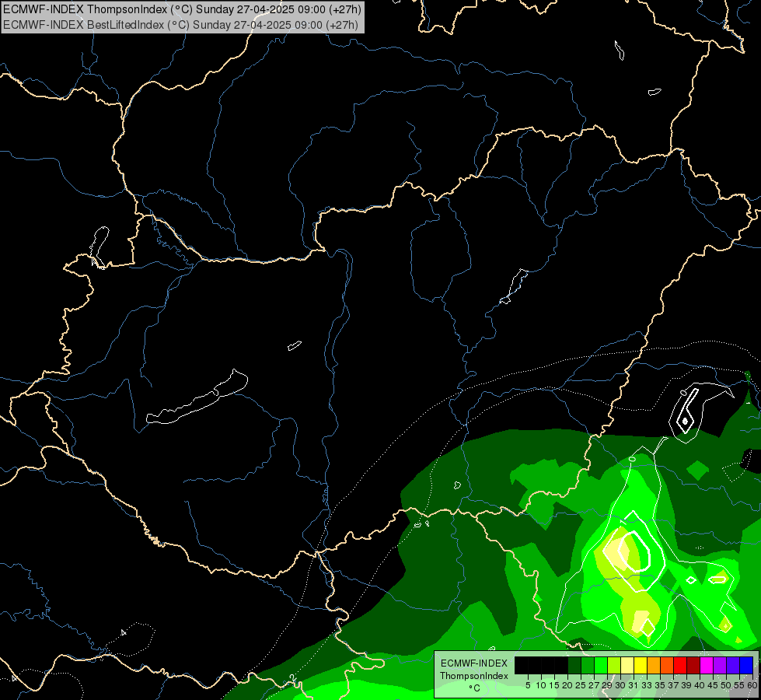The image size is (761, 700).
Task: Click the legend value 15
Action: point(554,685)
